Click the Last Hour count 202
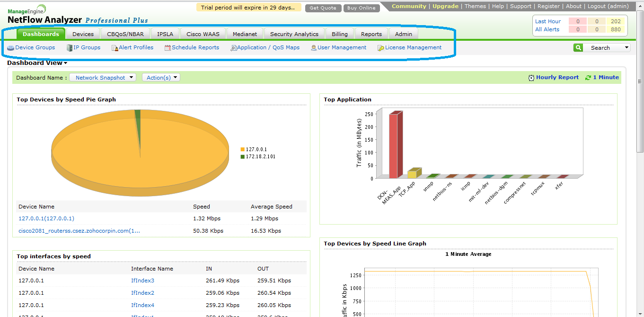 (616, 21)
